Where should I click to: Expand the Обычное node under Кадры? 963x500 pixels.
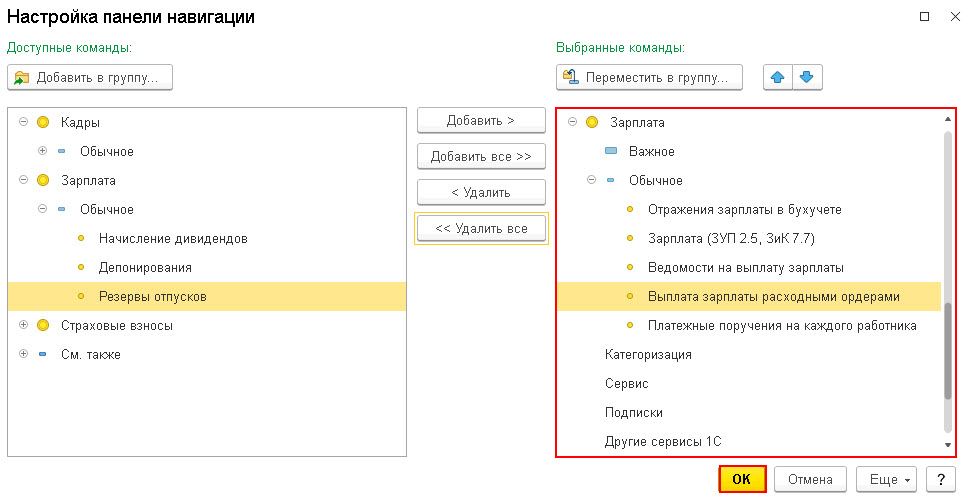(x=42, y=150)
